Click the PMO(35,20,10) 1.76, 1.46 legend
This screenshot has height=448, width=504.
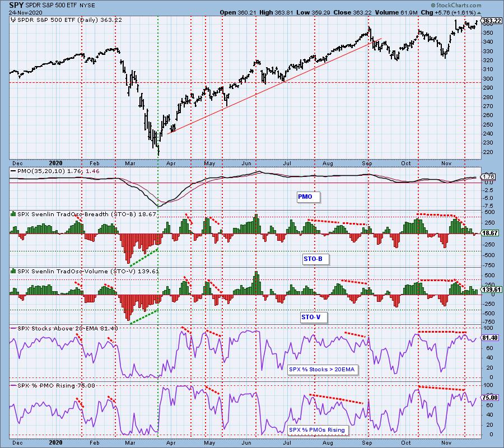pyautogui.click(x=58, y=171)
